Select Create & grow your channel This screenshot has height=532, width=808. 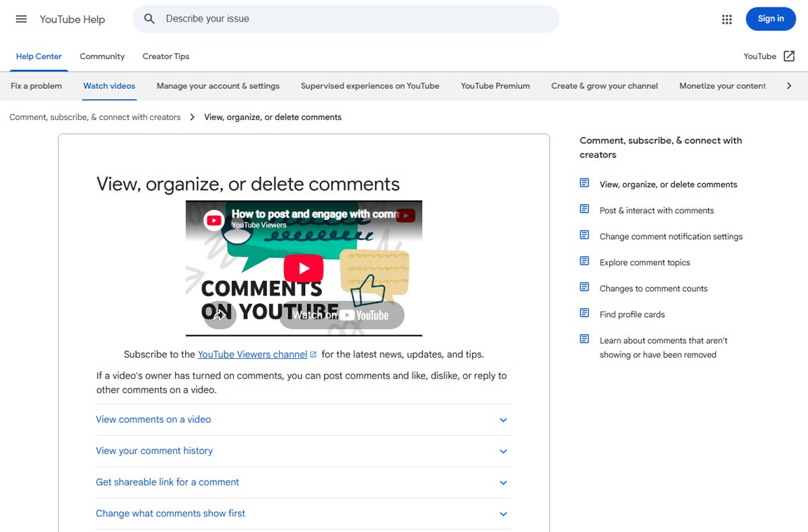point(605,86)
